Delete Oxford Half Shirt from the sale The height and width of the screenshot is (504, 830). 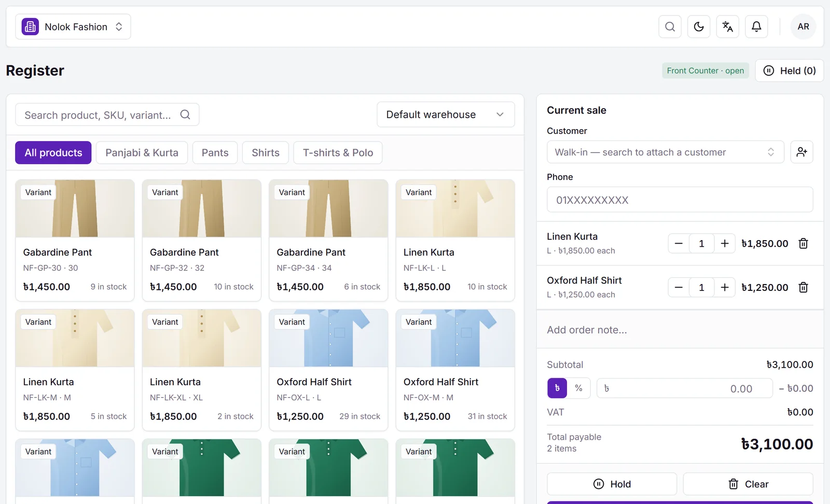(x=803, y=287)
